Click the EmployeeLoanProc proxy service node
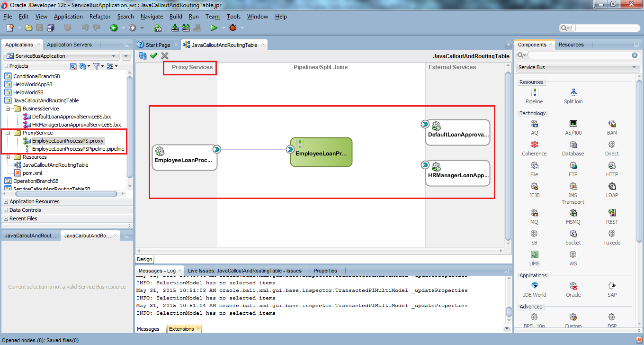The height and width of the screenshot is (345, 644). [x=185, y=157]
